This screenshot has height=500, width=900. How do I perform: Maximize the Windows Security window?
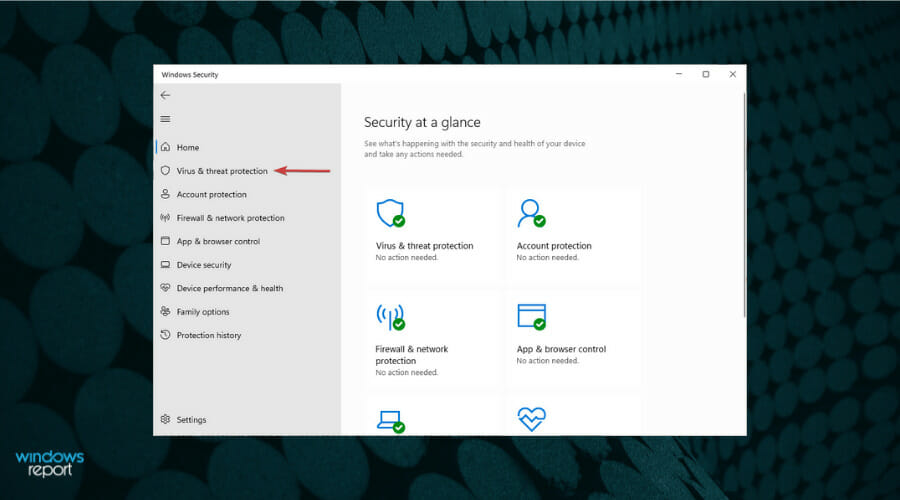click(x=706, y=74)
